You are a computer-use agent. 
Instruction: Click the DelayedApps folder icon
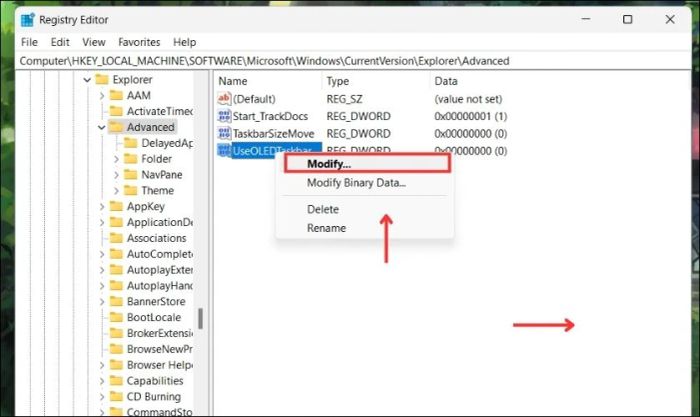point(130,143)
